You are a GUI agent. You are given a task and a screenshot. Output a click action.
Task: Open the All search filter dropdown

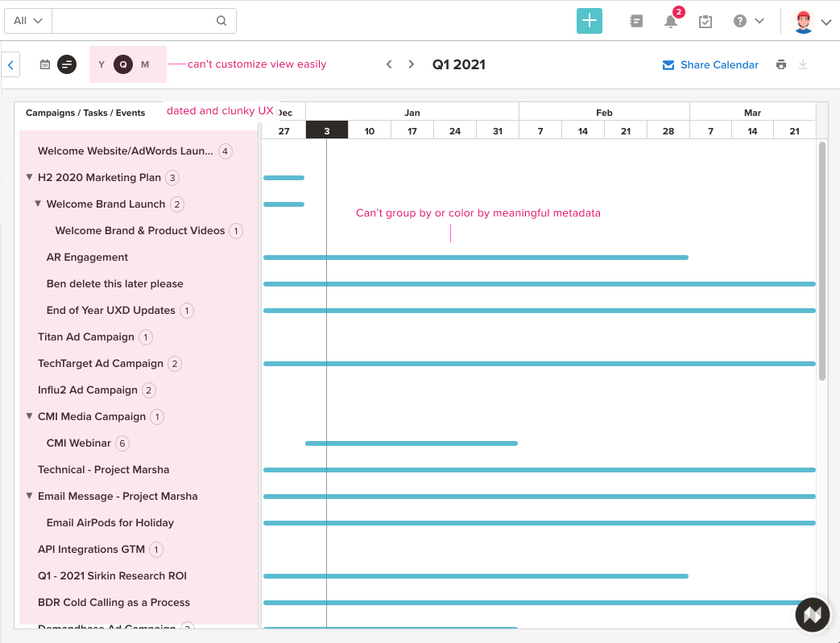pyautogui.click(x=28, y=21)
